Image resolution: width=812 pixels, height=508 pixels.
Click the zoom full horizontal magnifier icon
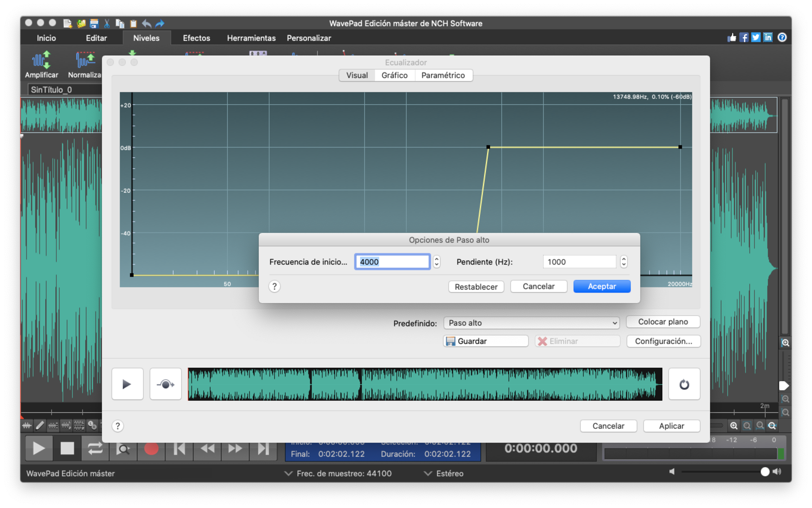click(x=773, y=426)
